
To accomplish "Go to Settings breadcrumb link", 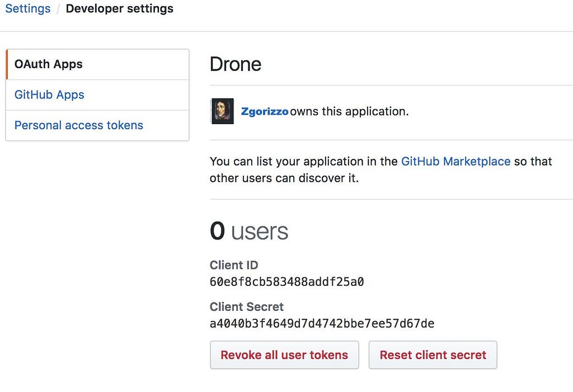I will coord(28,8).
